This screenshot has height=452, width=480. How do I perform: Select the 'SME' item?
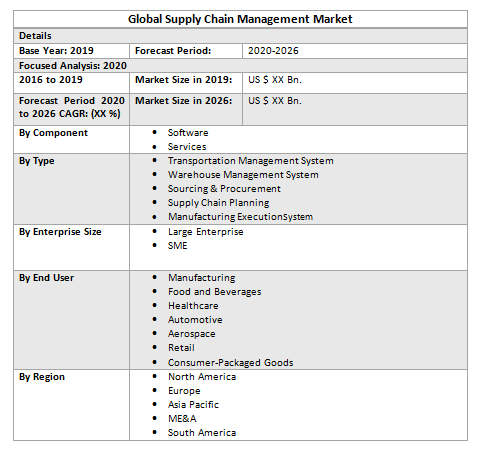point(177,246)
